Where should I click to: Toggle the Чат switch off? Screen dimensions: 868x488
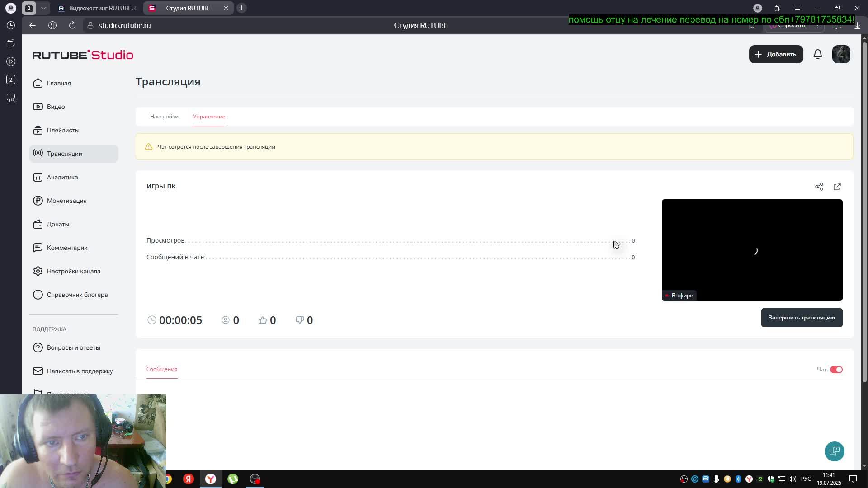836,370
